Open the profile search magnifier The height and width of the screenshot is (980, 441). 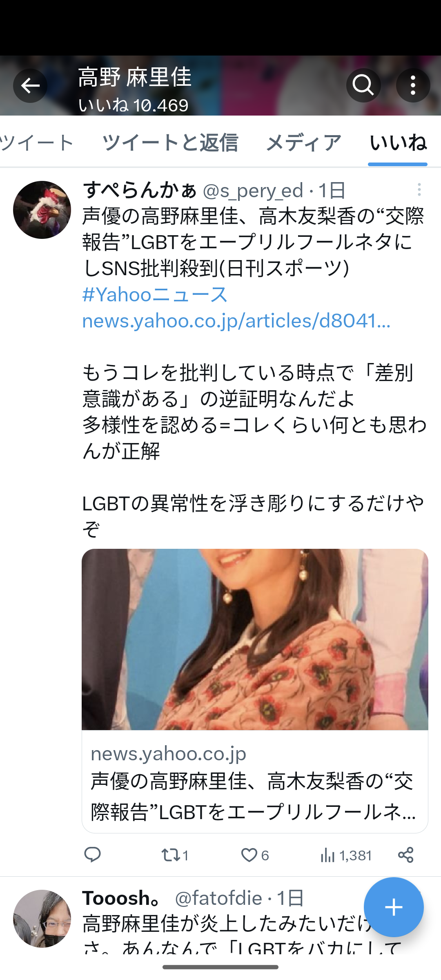(x=363, y=85)
